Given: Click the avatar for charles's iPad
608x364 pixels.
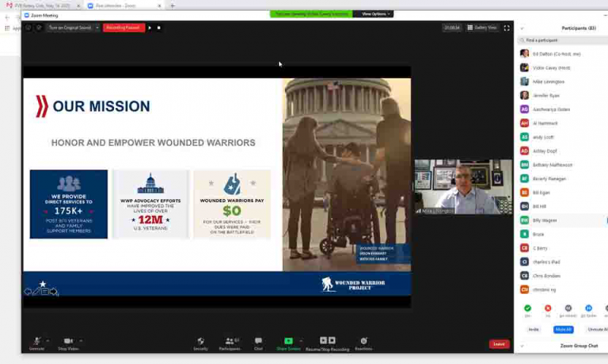Looking at the screenshot, I should pos(524,262).
